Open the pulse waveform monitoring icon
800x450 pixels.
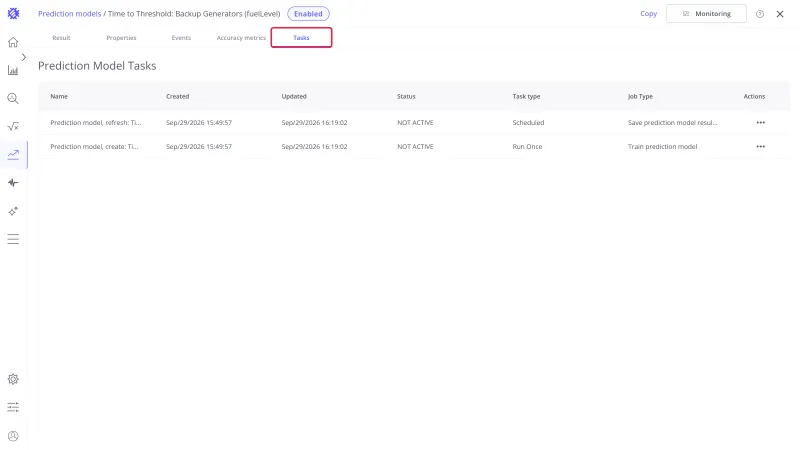(13, 183)
